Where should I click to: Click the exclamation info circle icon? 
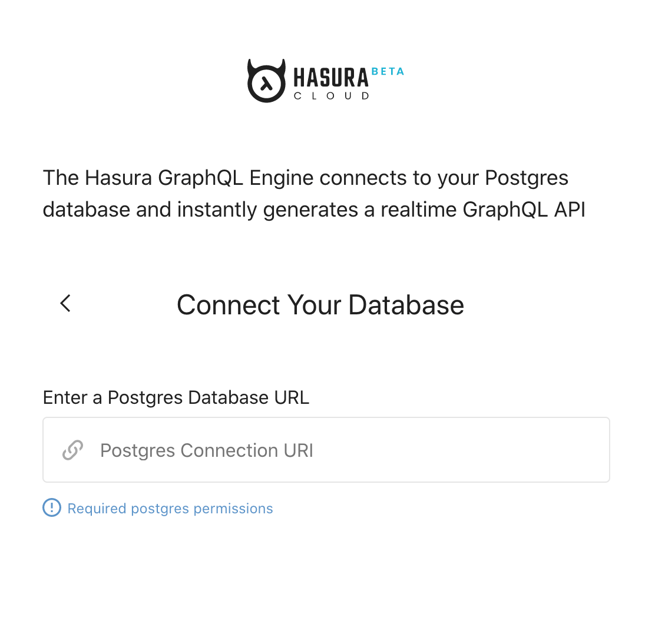52,507
